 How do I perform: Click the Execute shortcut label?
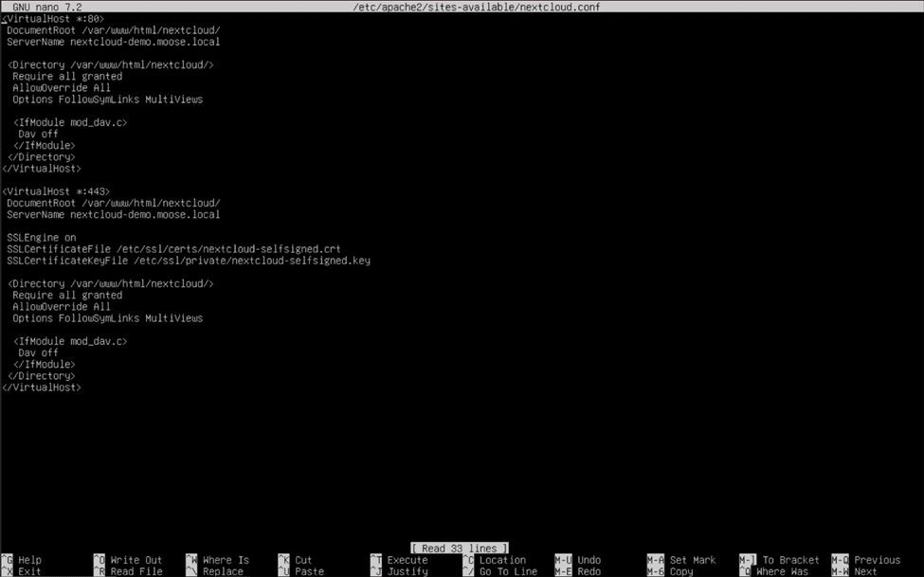coord(408,560)
